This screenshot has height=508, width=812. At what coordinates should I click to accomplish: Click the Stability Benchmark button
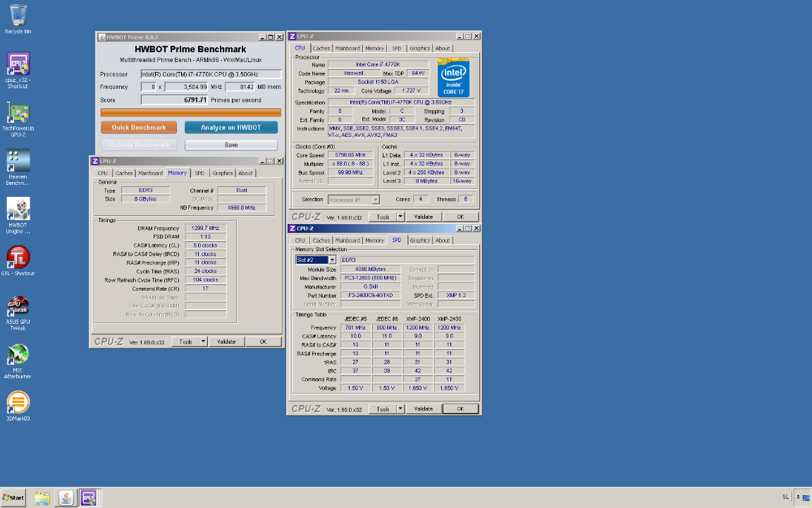pyautogui.click(x=139, y=145)
